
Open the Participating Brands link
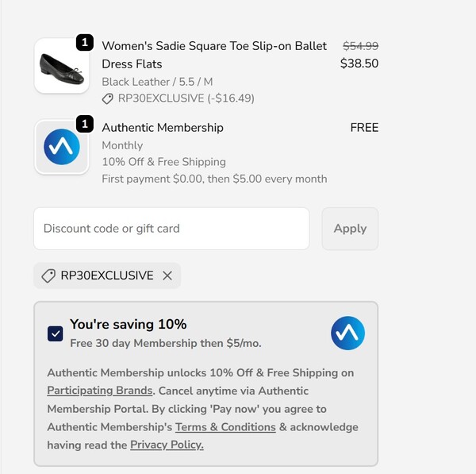click(100, 391)
